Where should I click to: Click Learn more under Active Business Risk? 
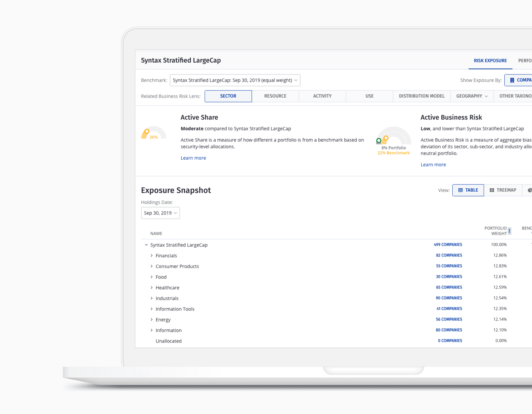[433, 165]
